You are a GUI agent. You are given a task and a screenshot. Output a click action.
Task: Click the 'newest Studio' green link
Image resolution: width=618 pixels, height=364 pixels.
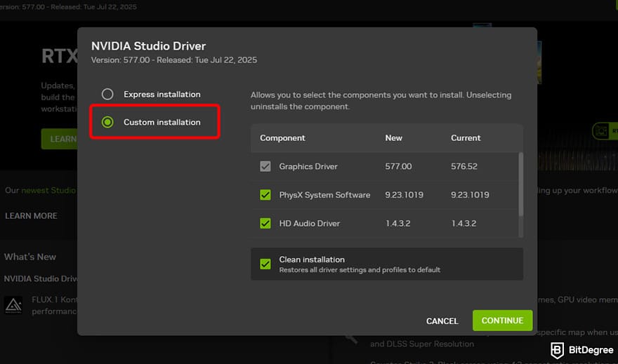pyautogui.click(x=48, y=190)
